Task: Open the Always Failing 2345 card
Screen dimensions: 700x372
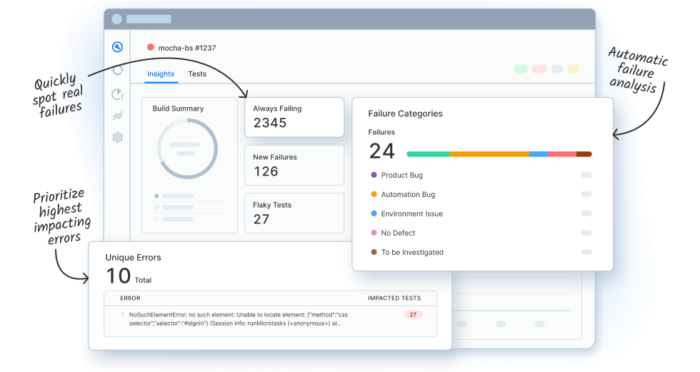Action: coord(294,117)
